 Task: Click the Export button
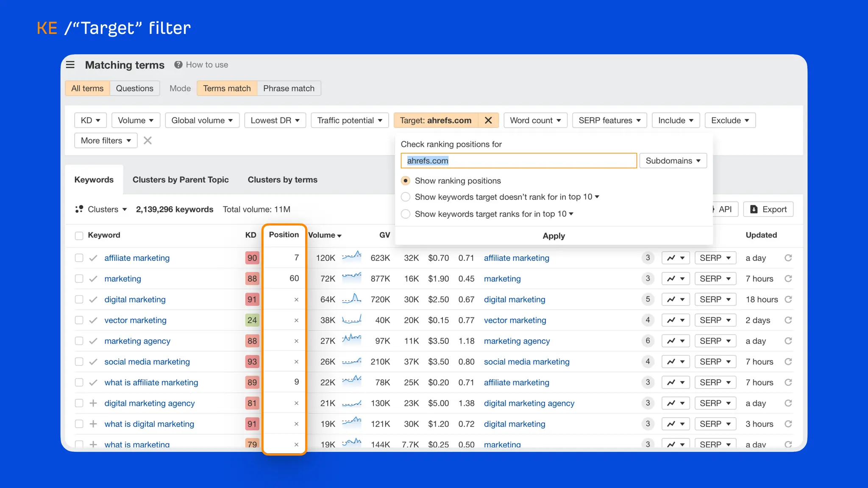[x=768, y=209]
